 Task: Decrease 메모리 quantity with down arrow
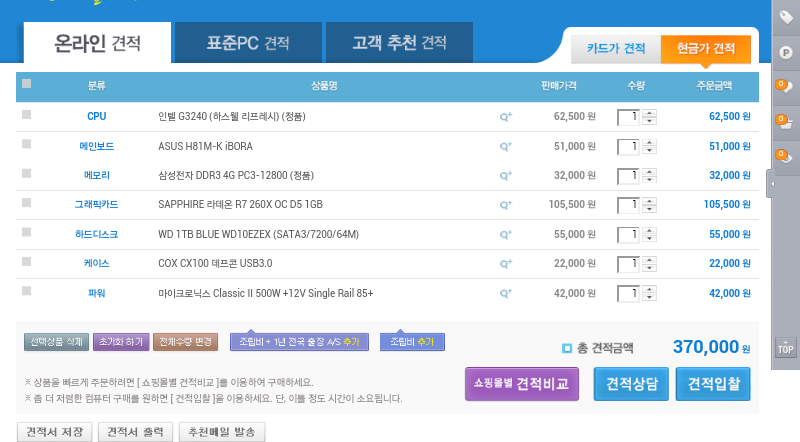[x=649, y=180]
